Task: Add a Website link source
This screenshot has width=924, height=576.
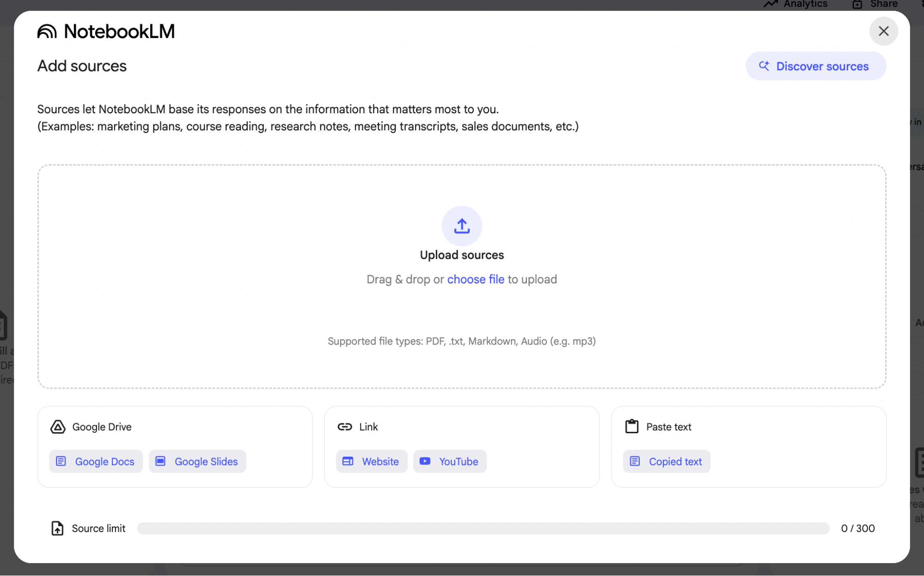Action: (372, 461)
